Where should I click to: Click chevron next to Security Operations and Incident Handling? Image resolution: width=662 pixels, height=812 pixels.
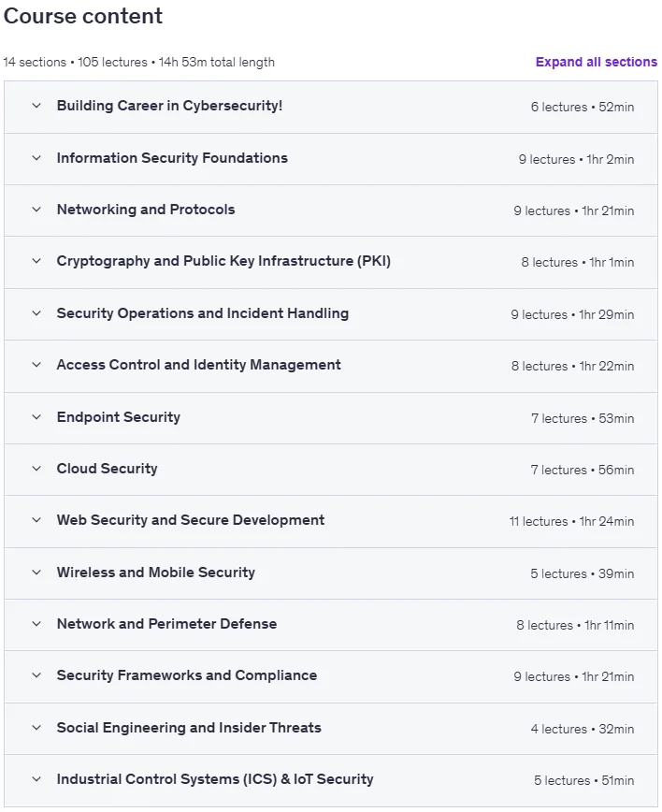coord(36,312)
